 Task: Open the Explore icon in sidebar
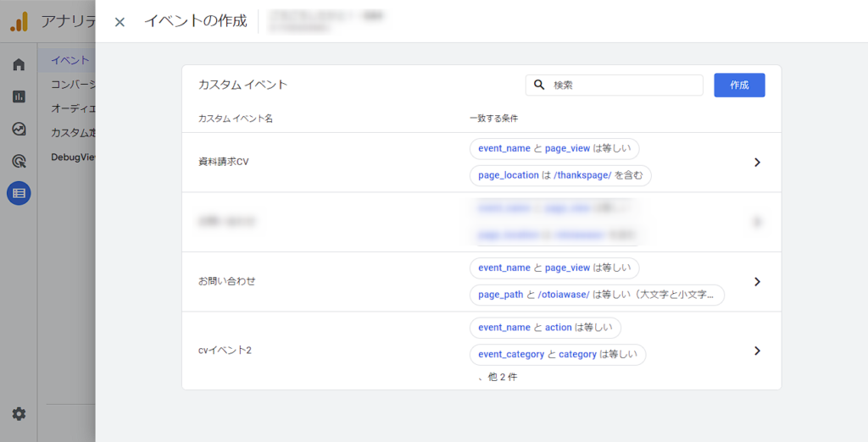19,129
